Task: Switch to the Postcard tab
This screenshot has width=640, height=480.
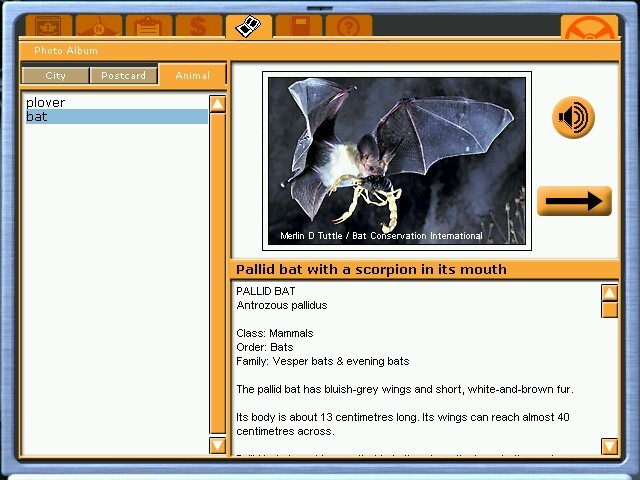Action: pyautogui.click(x=124, y=76)
